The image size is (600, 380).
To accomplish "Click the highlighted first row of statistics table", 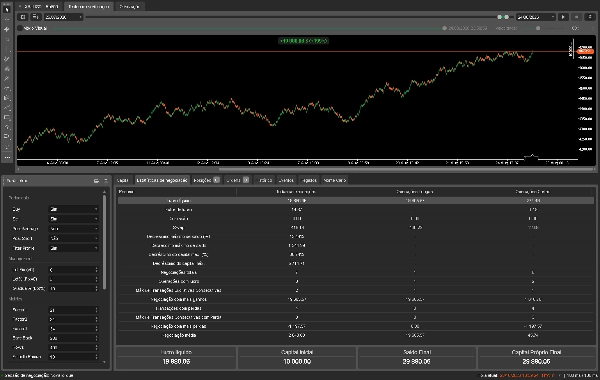I will click(x=355, y=201).
